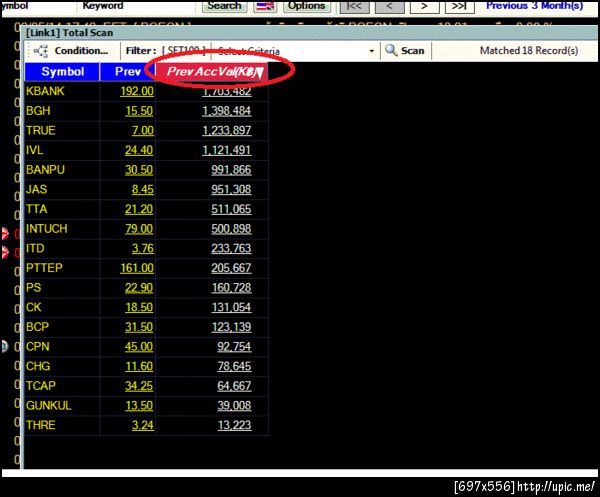Click BGH value 1,398,484
The image size is (600, 497).
click(227, 111)
